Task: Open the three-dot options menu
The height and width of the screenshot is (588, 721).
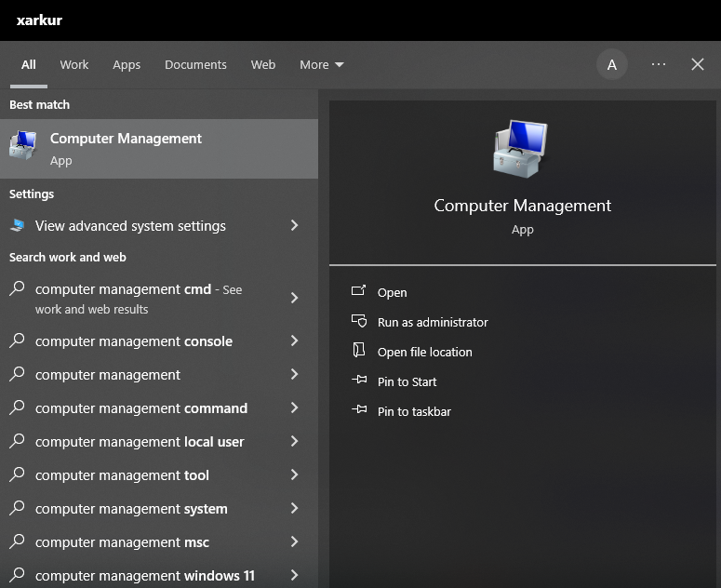Action: (659, 64)
